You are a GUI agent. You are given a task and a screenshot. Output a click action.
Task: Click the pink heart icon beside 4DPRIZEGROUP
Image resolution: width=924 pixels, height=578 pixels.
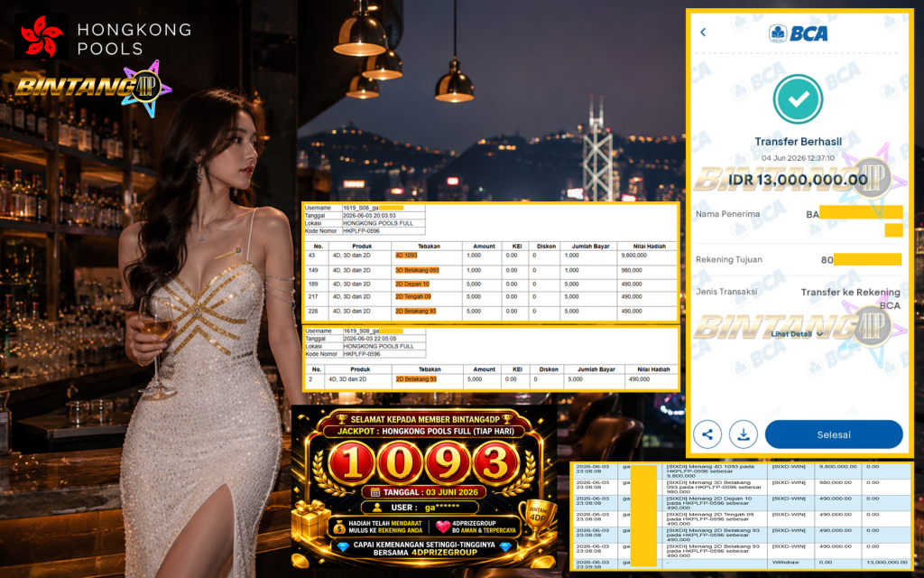coord(443,527)
